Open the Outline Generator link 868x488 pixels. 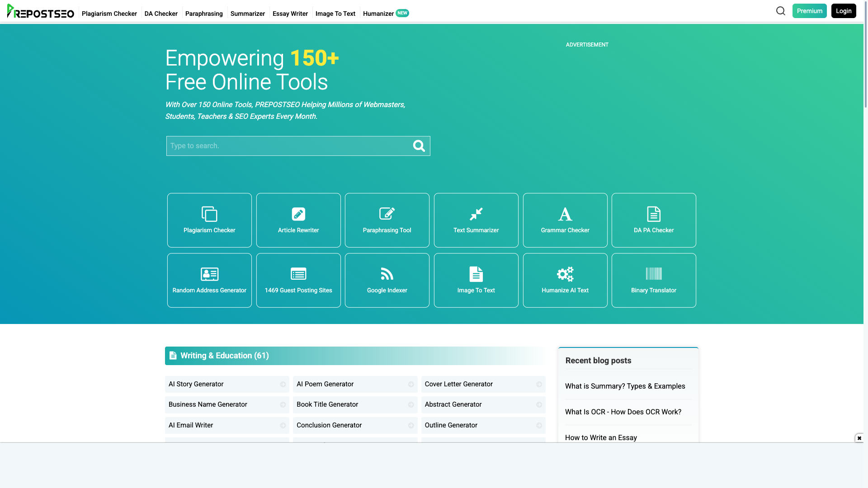pyautogui.click(x=483, y=425)
